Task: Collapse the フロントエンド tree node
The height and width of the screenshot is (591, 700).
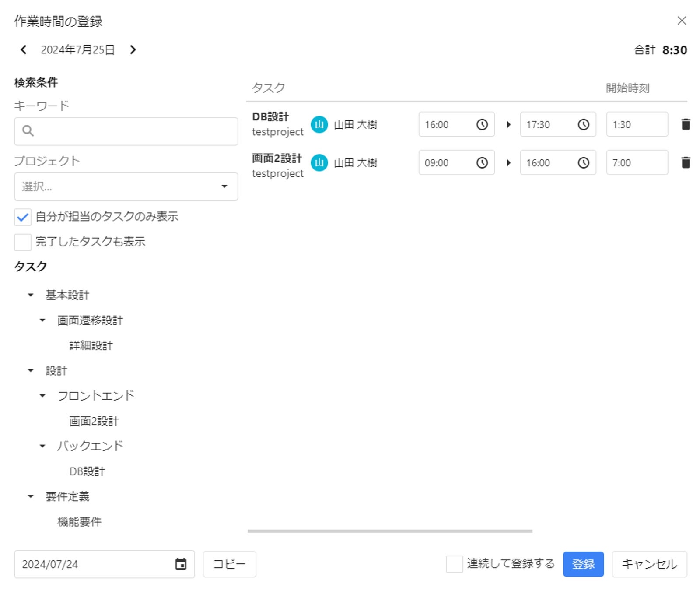Action: (x=42, y=396)
